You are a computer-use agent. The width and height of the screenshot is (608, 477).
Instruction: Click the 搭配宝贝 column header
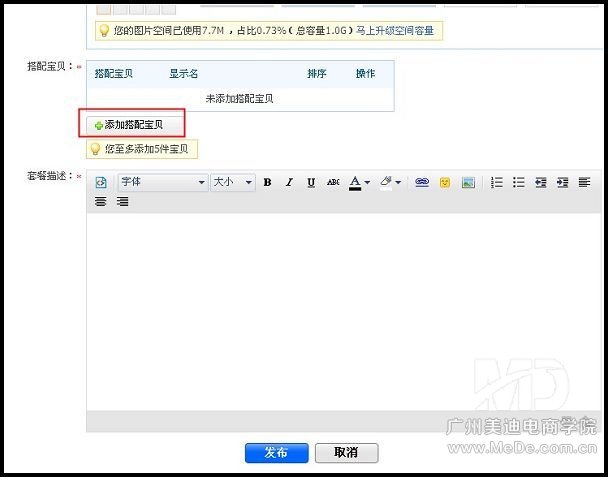tap(114, 73)
